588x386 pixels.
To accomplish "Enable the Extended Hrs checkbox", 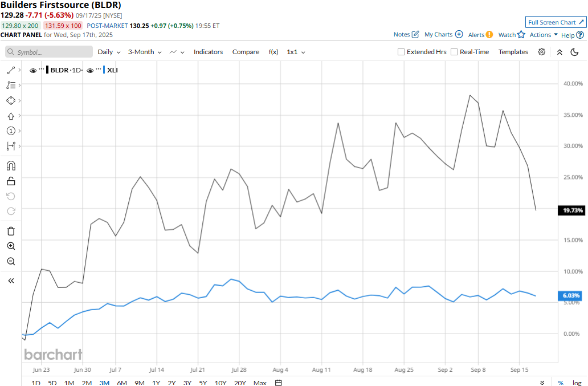I will coord(401,52).
